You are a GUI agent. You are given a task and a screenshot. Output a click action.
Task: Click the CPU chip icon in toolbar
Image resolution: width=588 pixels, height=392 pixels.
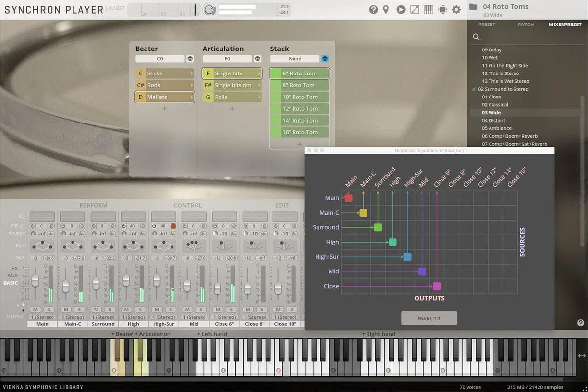click(x=442, y=9)
